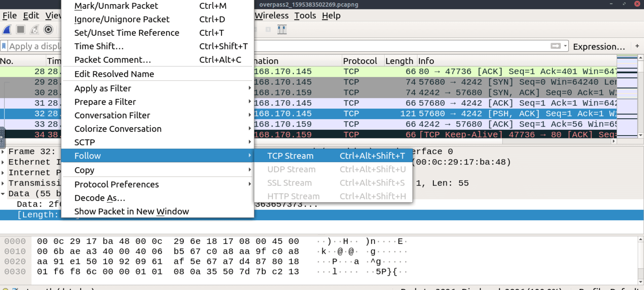The width and height of the screenshot is (644, 290).
Task: Click the resize columns toolbar icon
Action: pos(282,30)
